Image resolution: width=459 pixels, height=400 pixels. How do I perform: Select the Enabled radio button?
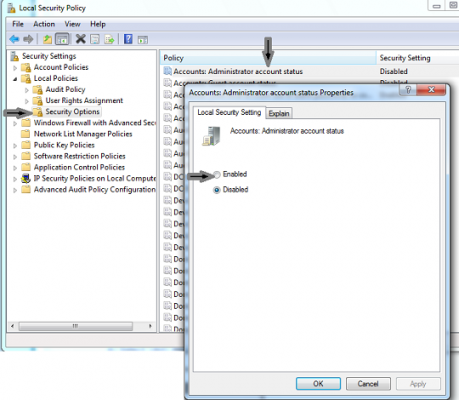(217, 174)
